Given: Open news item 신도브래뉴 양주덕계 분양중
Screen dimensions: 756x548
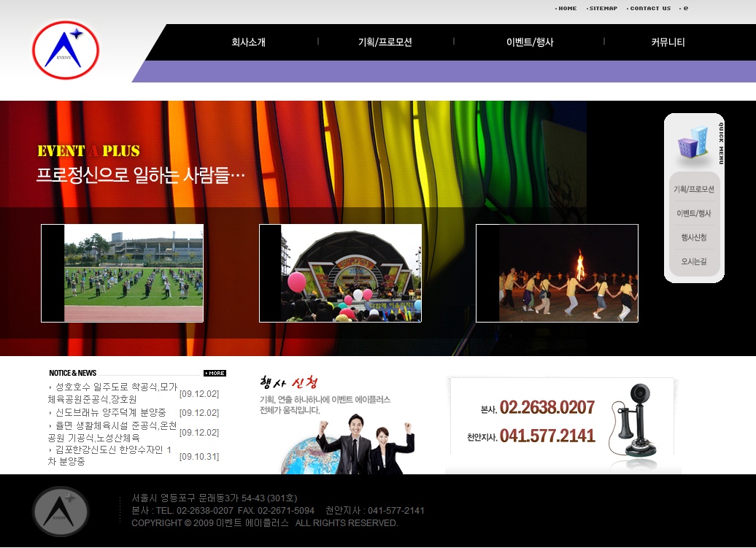Looking at the screenshot, I should (x=111, y=412).
